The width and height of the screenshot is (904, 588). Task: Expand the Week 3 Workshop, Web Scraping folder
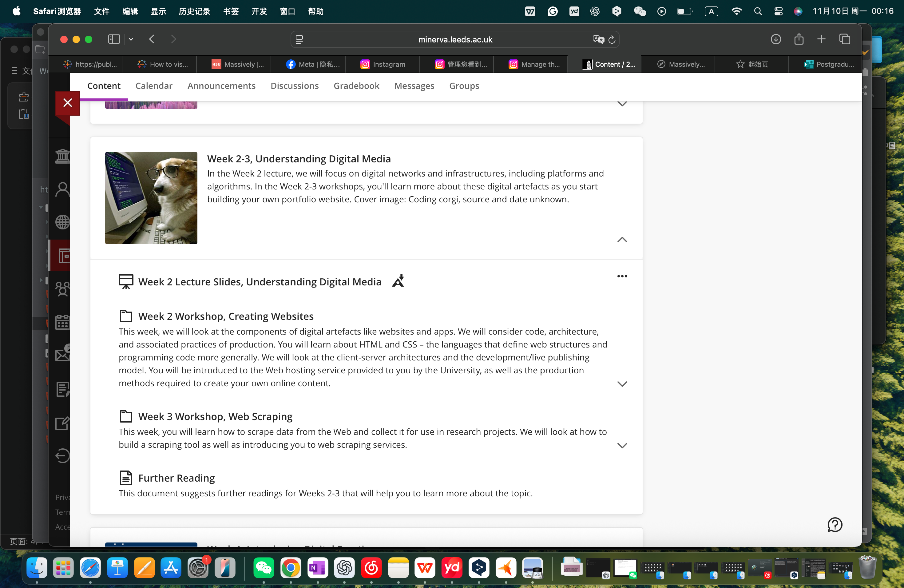(x=622, y=445)
